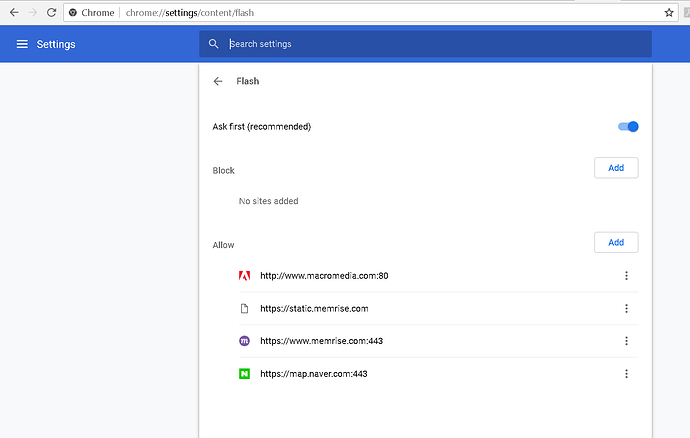This screenshot has height=438, width=690.
Task: Reload the page with the refresh icon
Action: point(51,12)
